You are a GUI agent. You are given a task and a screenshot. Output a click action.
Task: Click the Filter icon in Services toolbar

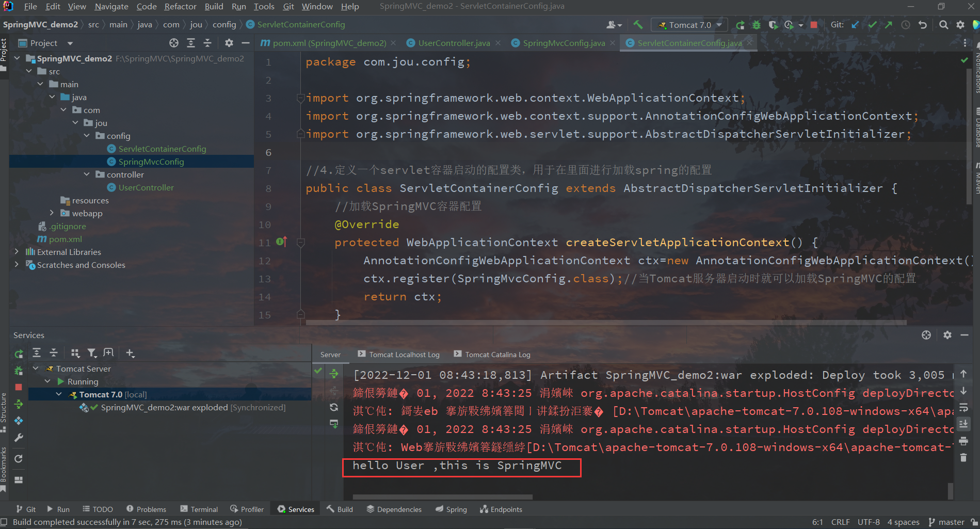tap(92, 353)
